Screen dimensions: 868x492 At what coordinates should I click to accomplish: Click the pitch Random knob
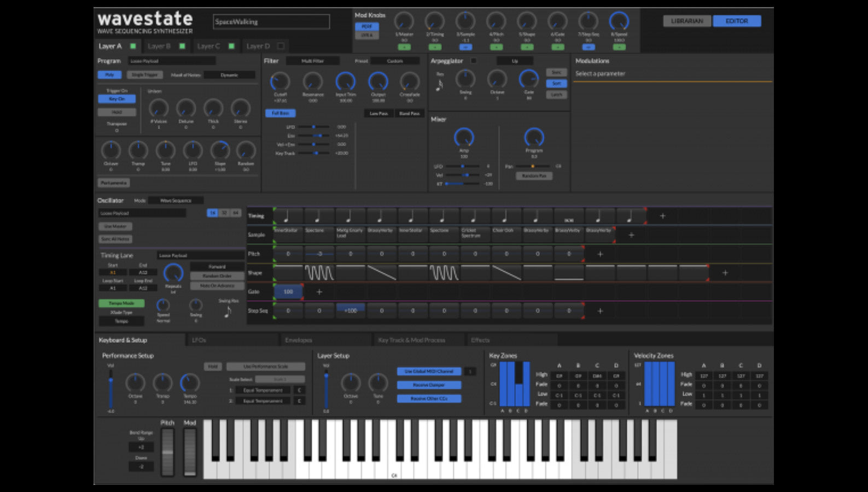pos(246,150)
